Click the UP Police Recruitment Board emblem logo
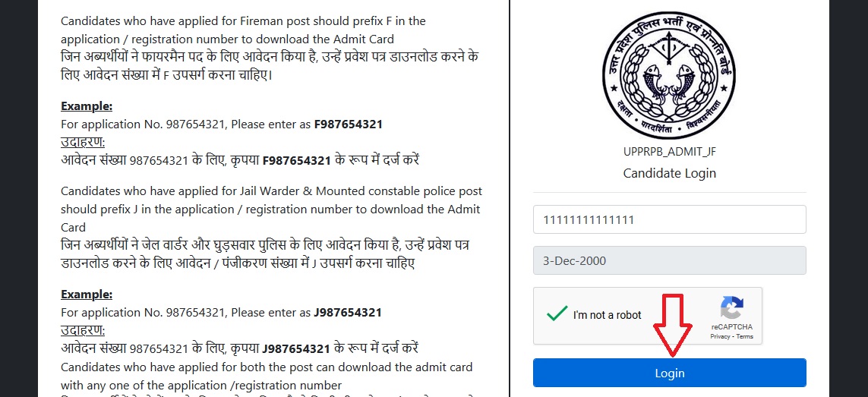Image resolution: width=868 pixels, height=397 pixels. pos(669,77)
